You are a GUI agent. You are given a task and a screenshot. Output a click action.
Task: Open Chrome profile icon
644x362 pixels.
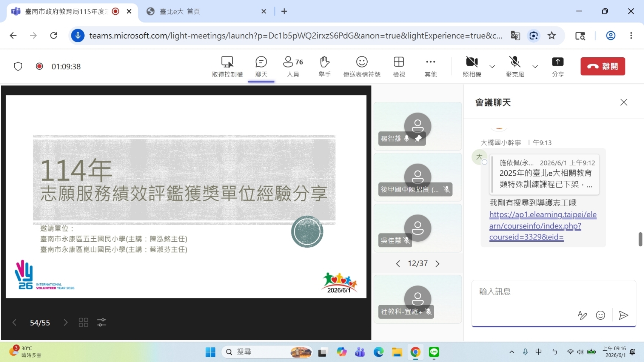click(x=610, y=35)
